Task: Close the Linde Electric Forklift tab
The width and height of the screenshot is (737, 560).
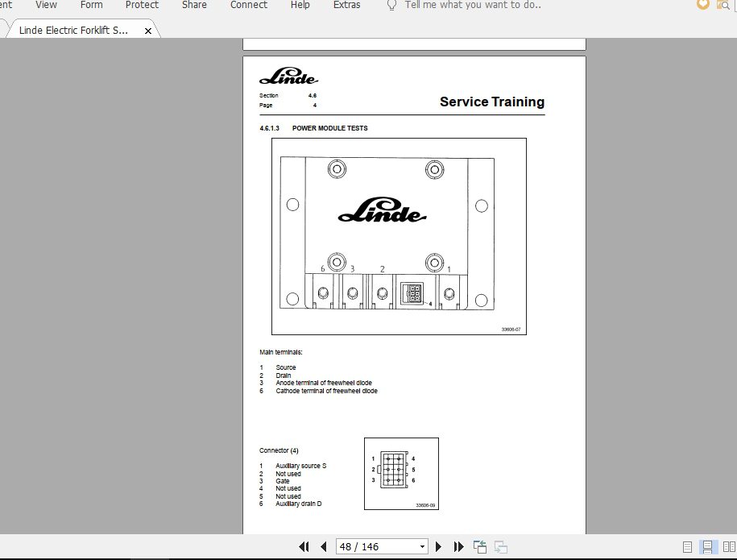Action: coord(148,31)
